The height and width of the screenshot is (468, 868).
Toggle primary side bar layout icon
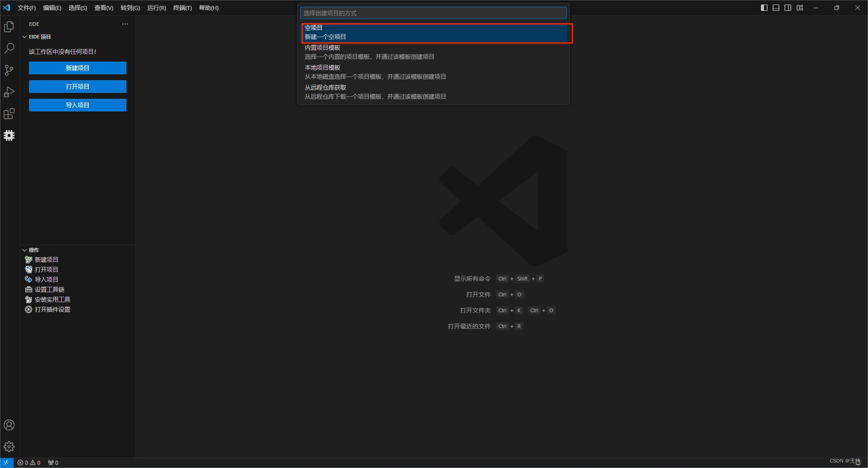(764, 8)
